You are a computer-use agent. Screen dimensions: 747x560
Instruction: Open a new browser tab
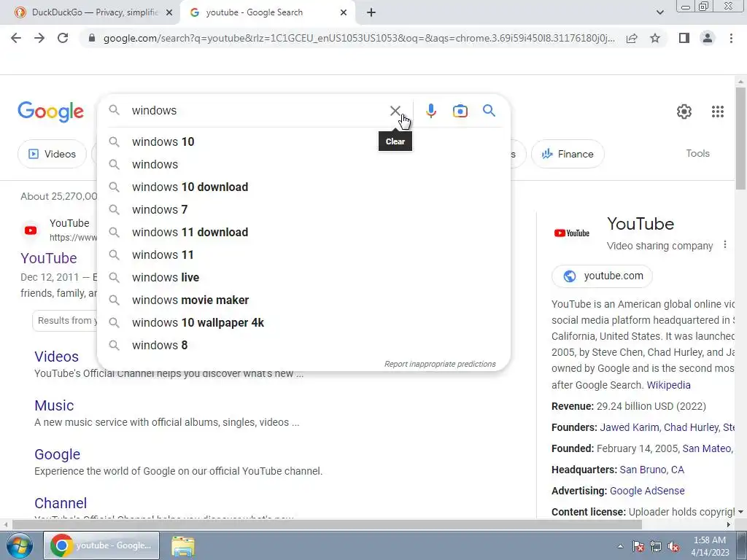(371, 12)
